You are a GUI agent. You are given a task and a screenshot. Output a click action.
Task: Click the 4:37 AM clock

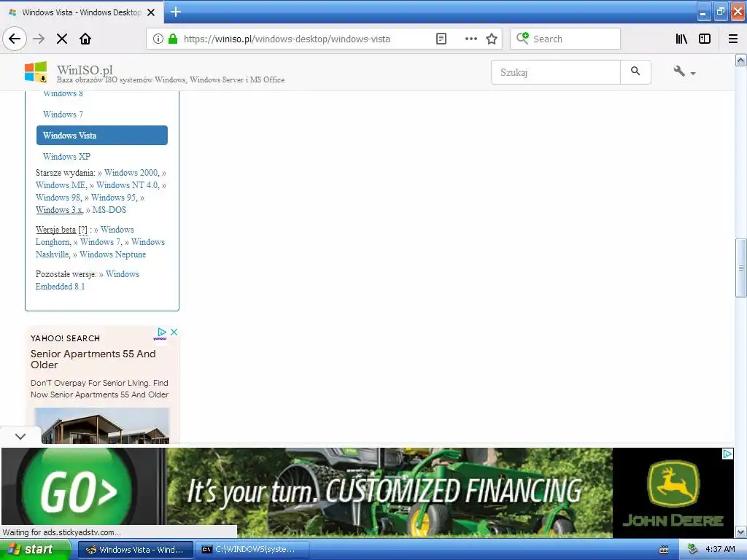tap(720, 549)
